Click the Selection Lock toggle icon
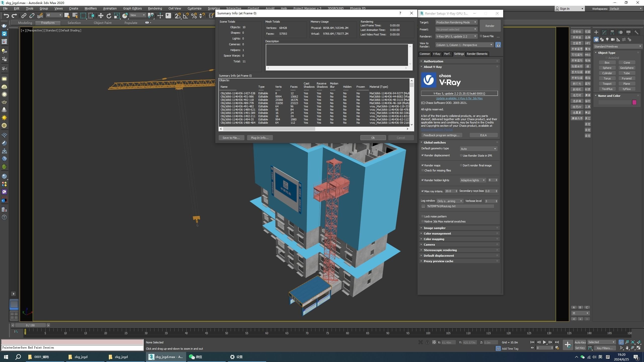 [427, 342]
